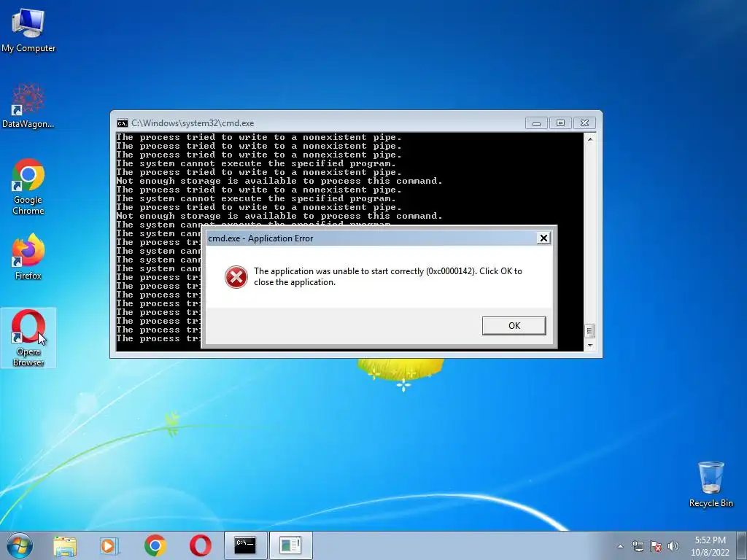The width and height of the screenshot is (747, 560).
Task: Open the Recycle Bin
Action: coord(711,484)
